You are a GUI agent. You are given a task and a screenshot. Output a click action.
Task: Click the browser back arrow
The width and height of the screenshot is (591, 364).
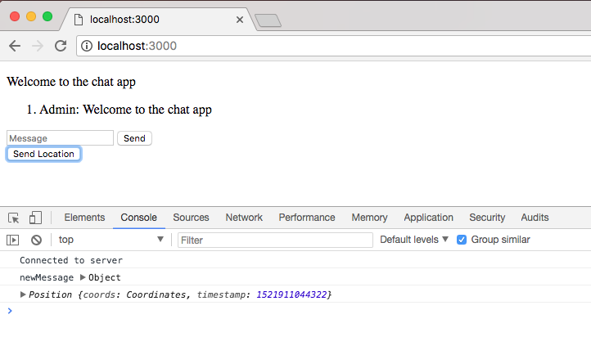pos(15,46)
